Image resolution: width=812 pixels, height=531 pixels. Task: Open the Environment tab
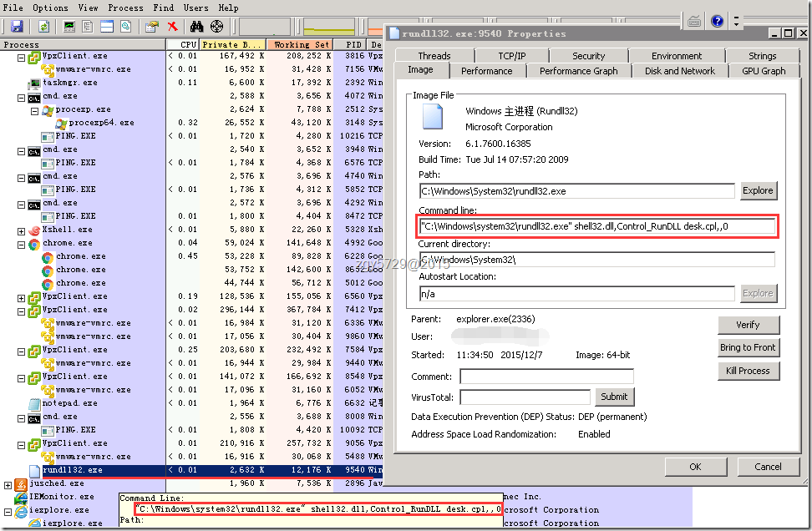[677, 56]
